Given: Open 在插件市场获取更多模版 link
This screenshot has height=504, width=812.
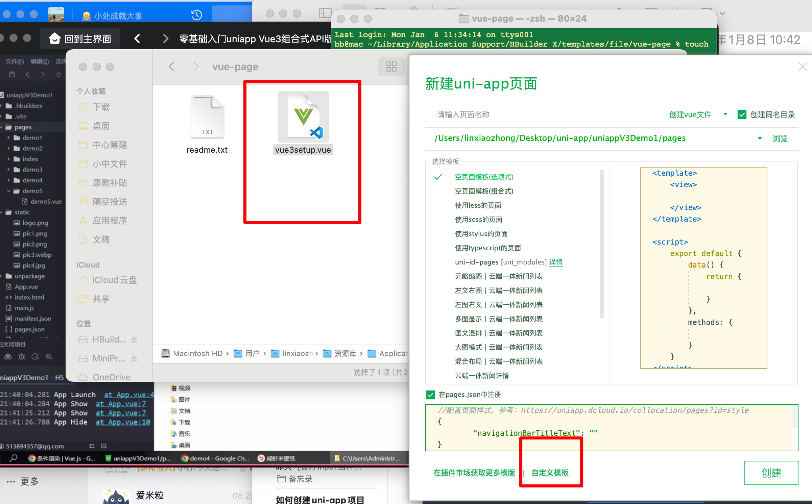Looking at the screenshot, I should click(474, 473).
